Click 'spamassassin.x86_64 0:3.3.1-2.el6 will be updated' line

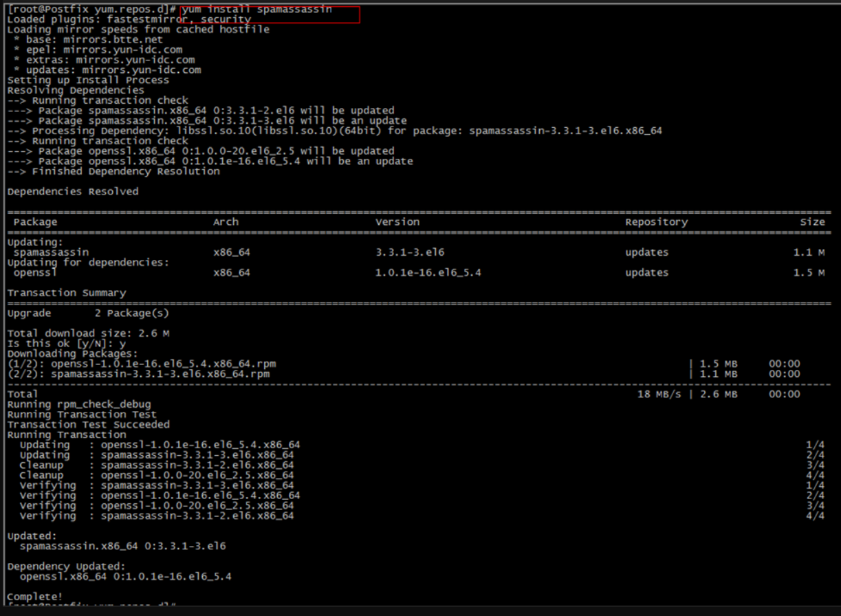pos(201,110)
